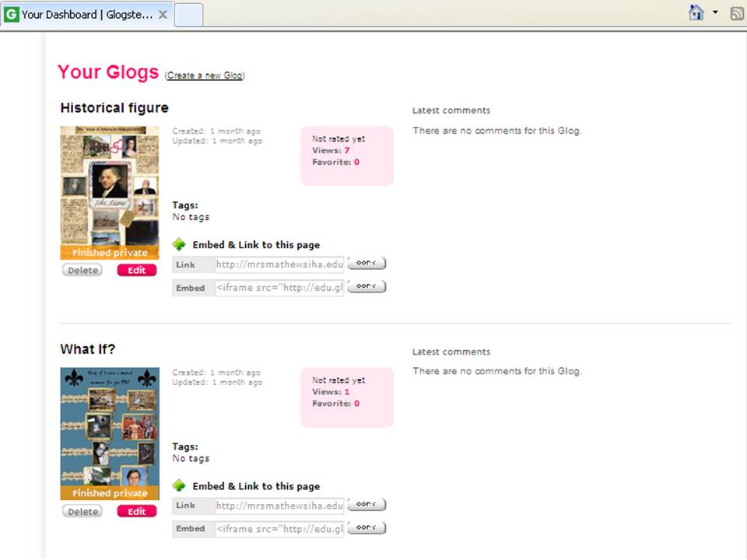Copy the embed code for What If?

pyautogui.click(x=366, y=527)
